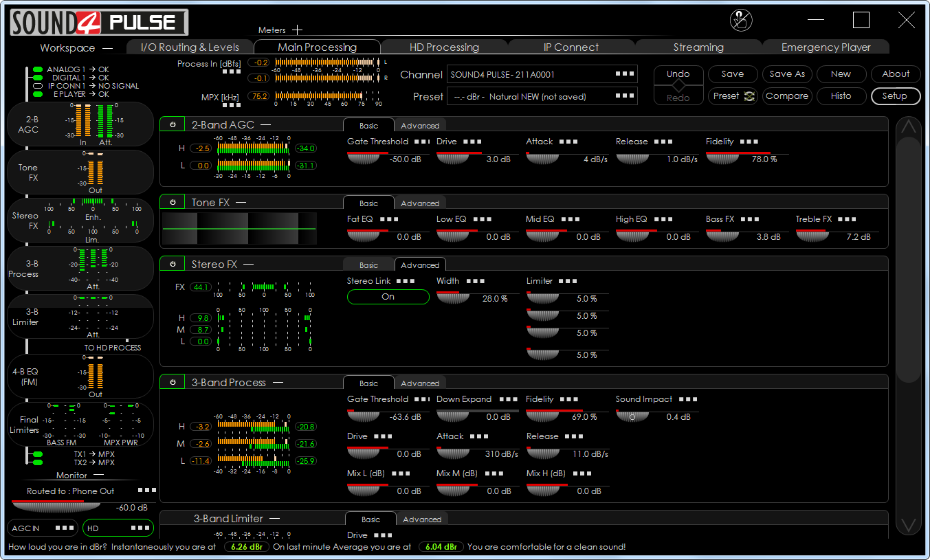Collapse the 2-Band AGC section
This screenshot has height=560, width=930.
pyautogui.click(x=265, y=125)
